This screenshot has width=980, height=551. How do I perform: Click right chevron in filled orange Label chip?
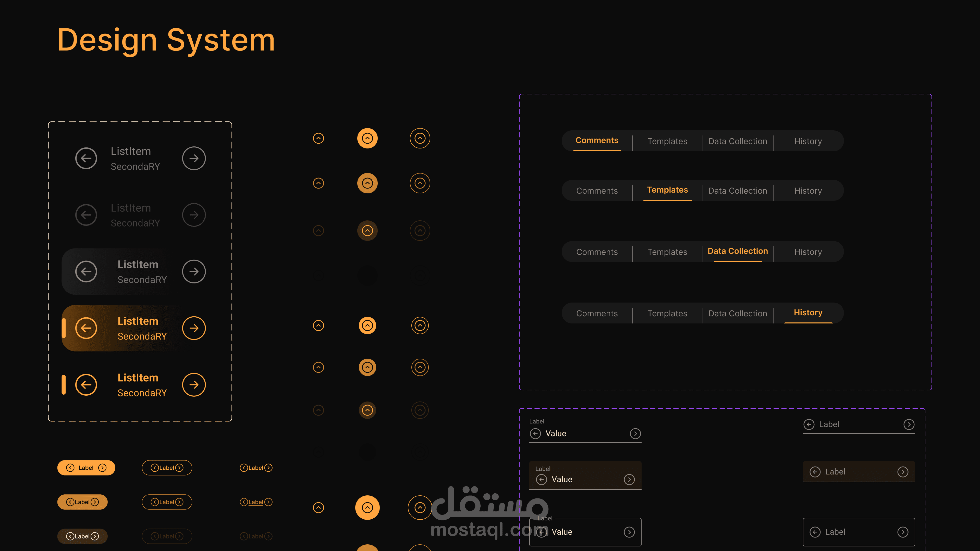click(x=102, y=468)
